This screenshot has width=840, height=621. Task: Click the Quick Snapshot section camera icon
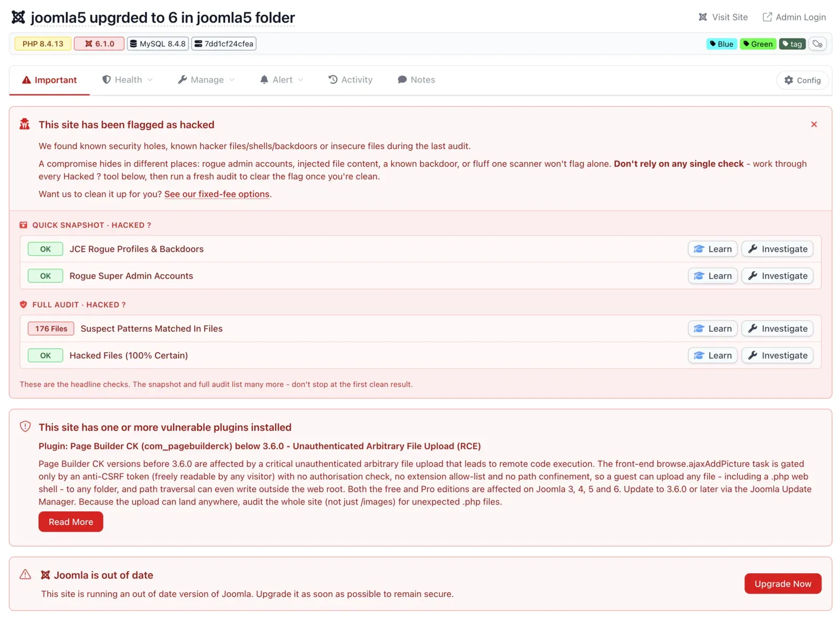click(23, 225)
